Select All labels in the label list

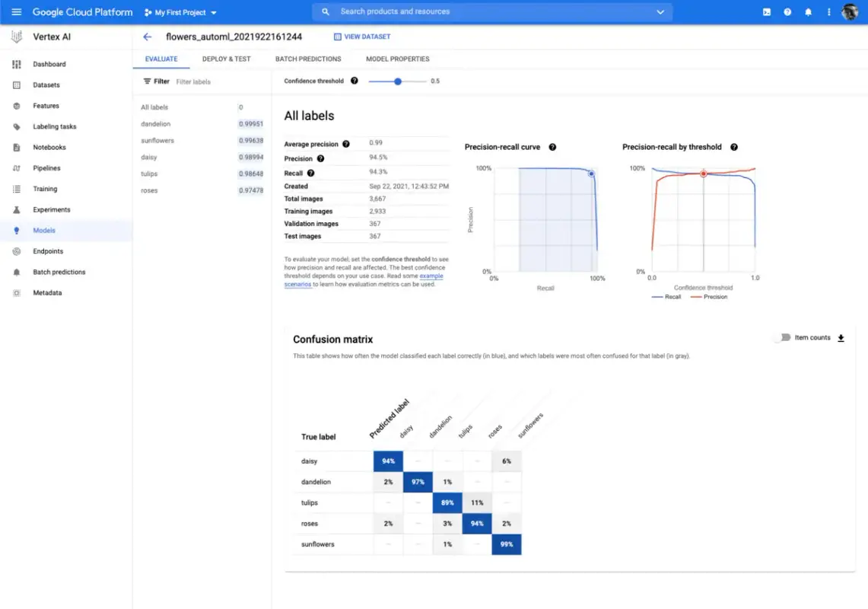tap(202, 107)
